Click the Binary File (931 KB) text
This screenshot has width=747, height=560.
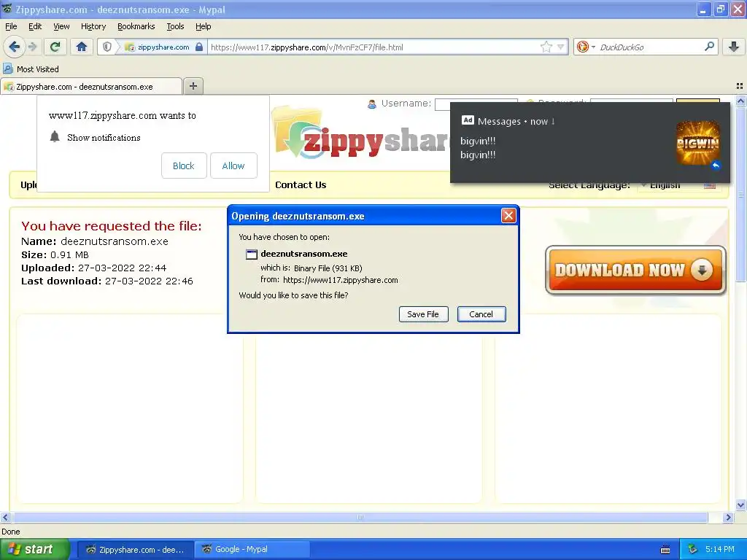coord(328,268)
